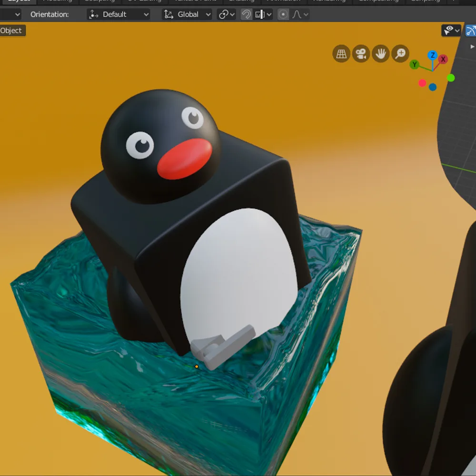Screen dimensions: 476x476
Task: Toggle perspective/orthographic view grid icon
Action: (341, 54)
